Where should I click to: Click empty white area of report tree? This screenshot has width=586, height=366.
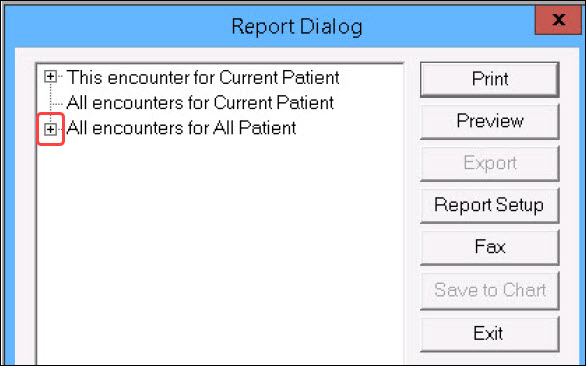220,247
